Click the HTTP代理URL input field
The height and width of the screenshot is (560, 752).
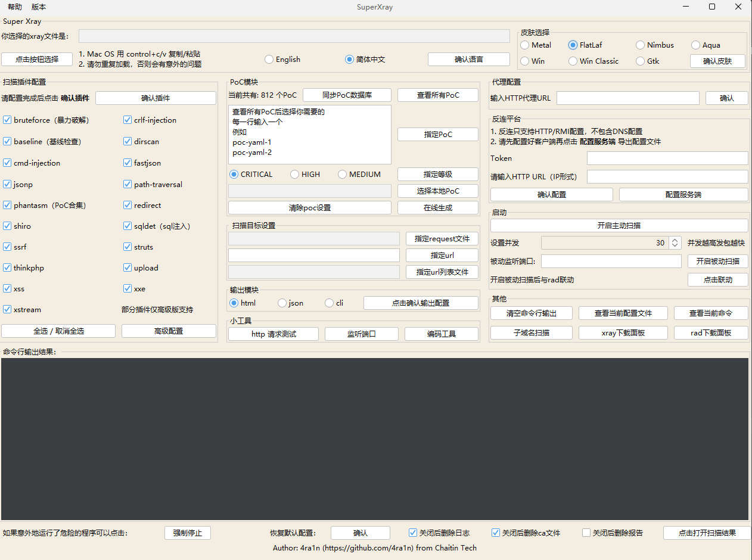click(x=628, y=98)
